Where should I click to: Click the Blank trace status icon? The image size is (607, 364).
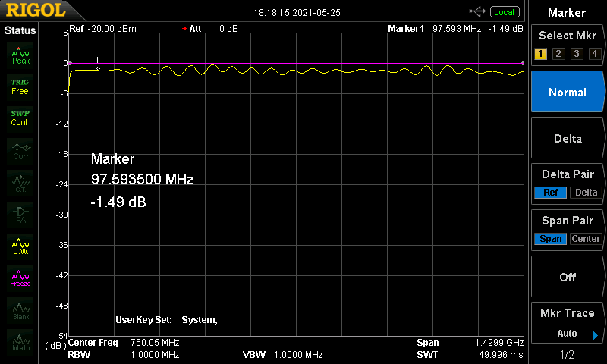point(20,312)
